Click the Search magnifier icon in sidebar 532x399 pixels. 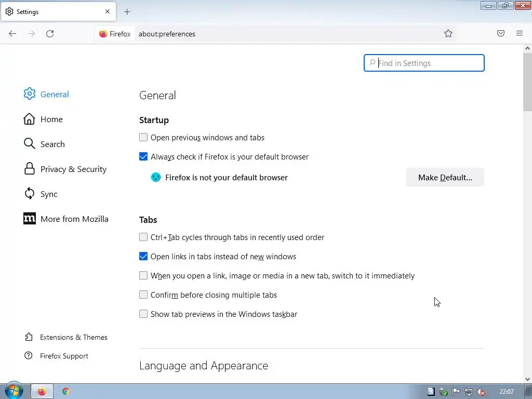[29, 144]
